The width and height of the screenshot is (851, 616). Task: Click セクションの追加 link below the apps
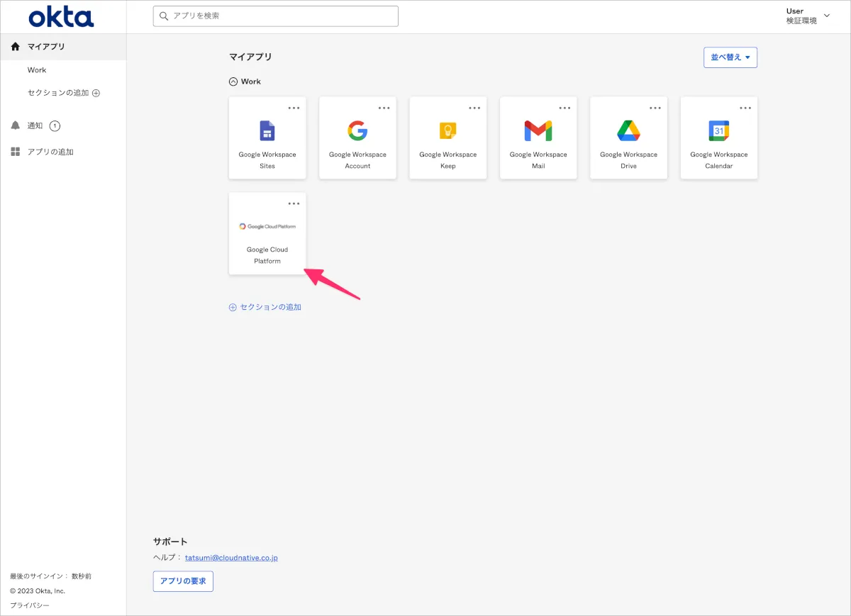coord(265,307)
